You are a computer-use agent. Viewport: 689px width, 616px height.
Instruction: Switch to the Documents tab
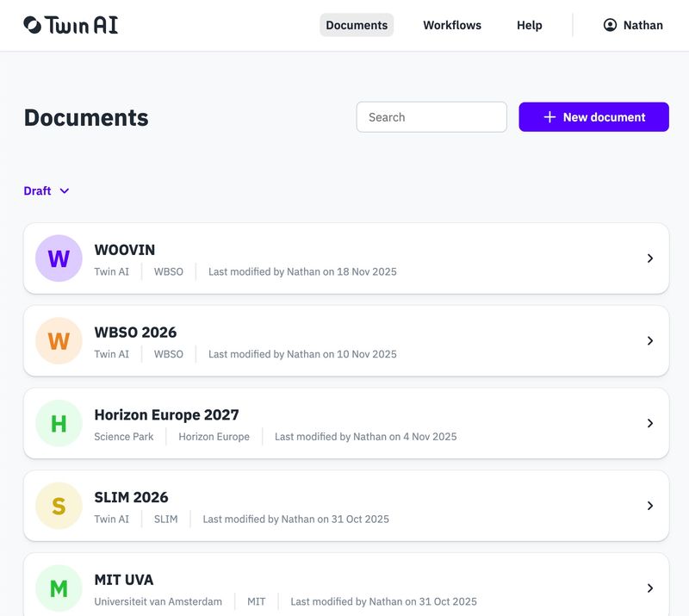[x=357, y=25]
